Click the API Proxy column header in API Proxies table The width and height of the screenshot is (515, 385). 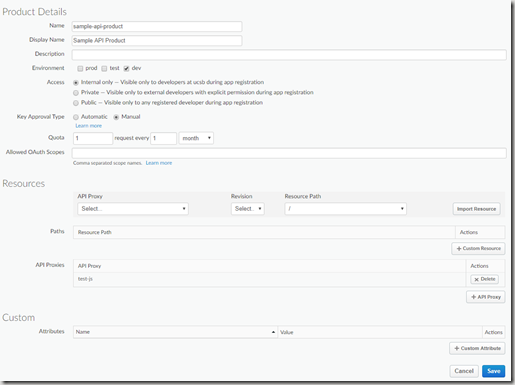[89, 266]
